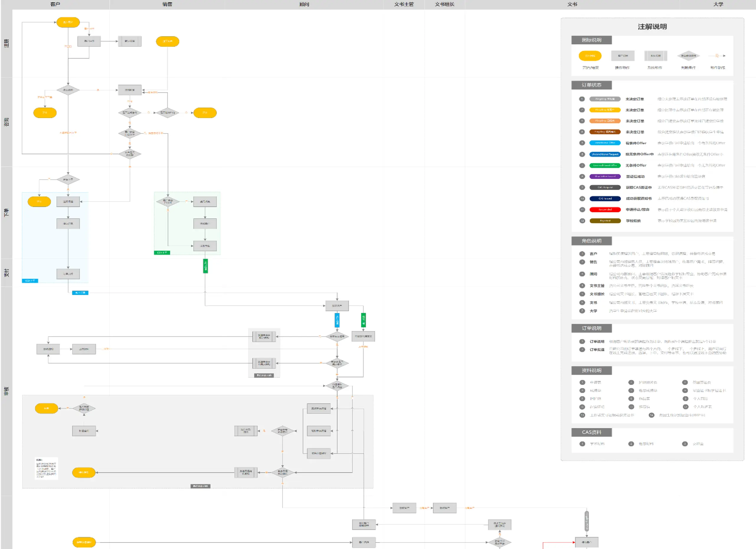Click 文书组长 in the role description list
This screenshot has height=549, width=756.
point(597,294)
